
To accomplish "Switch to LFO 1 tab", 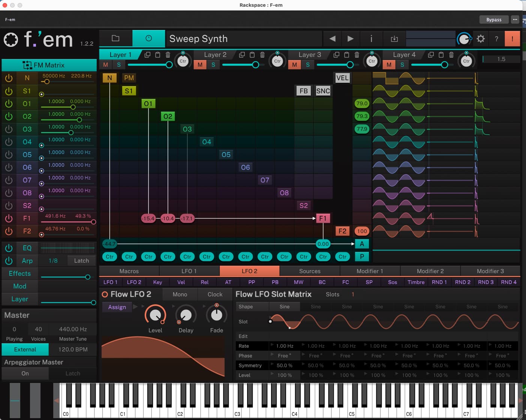I will (189, 271).
